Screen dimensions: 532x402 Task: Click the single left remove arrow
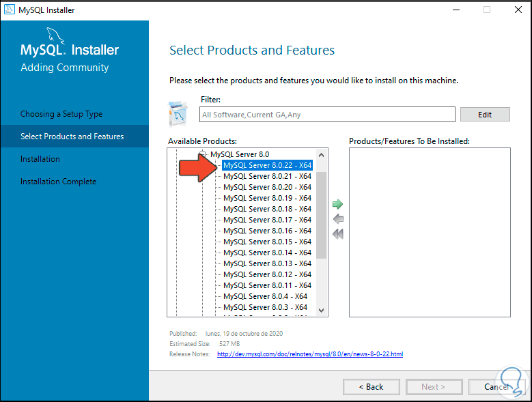coord(338,219)
